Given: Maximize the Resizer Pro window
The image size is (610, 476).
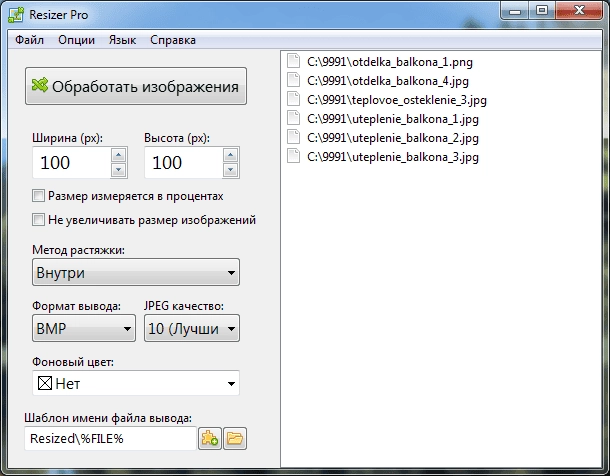Looking at the screenshot, I should pos(542,10).
